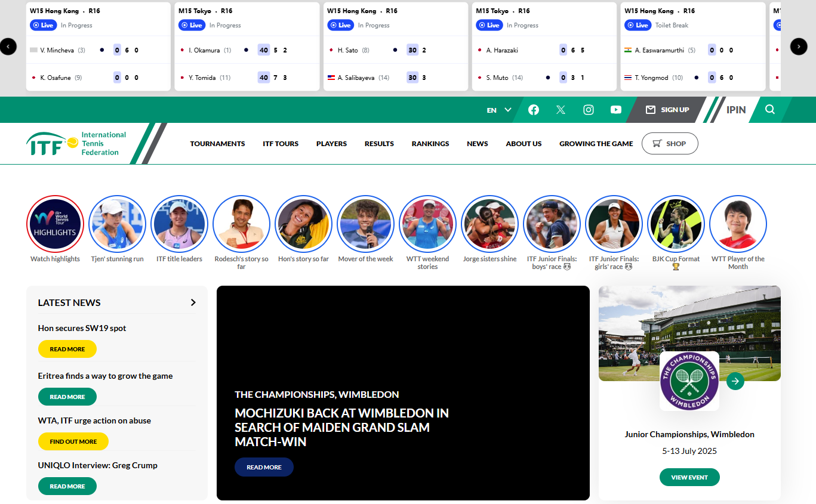Viewport: 816px width, 504px height.
Task: Open the Rankings menu
Action: click(430, 144)
